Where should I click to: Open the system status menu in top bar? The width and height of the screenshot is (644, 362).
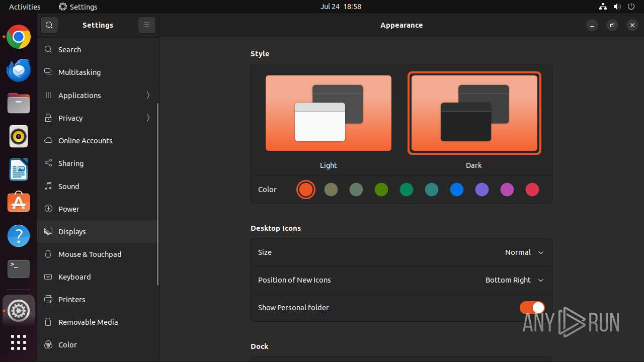pos(617,7)
